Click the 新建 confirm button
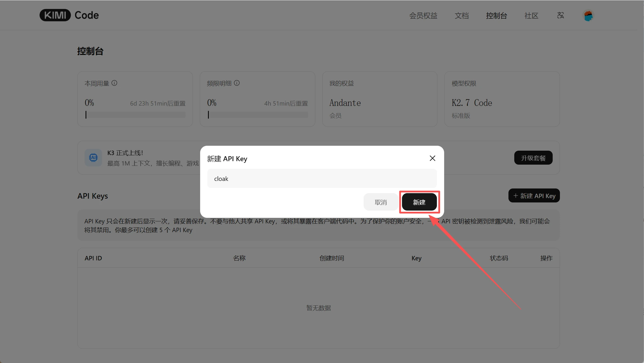644x363 pixels. (419, 202)
